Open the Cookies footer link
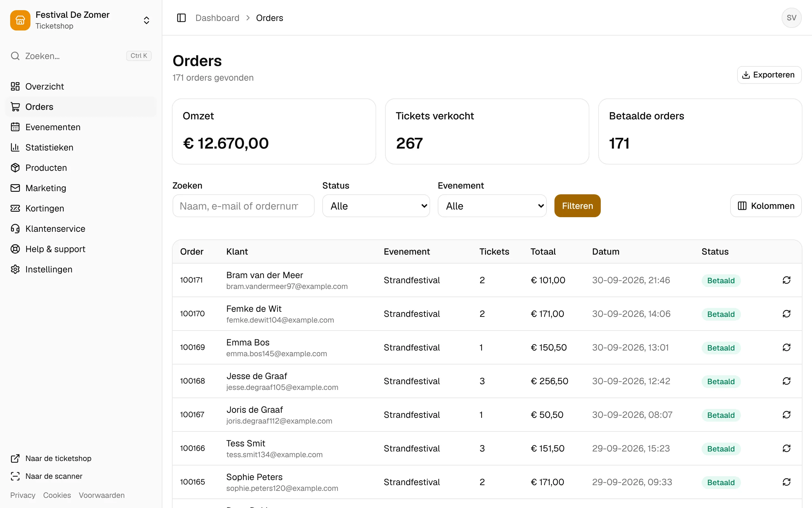Screen dimensions: 812x508 (x=57, y=495)
